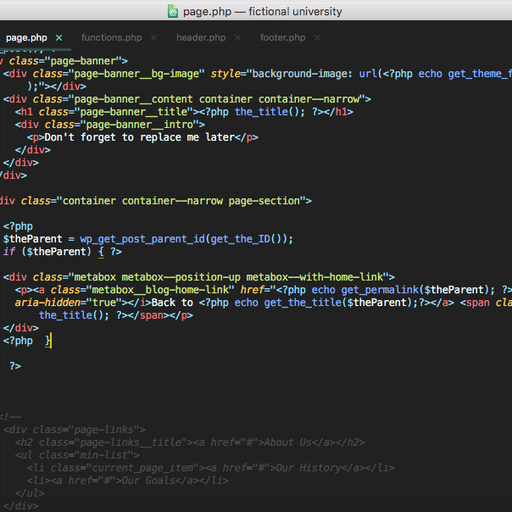This screenshot has width=512, height=512.
Task: Close the header.php tab
Action: 238,38
